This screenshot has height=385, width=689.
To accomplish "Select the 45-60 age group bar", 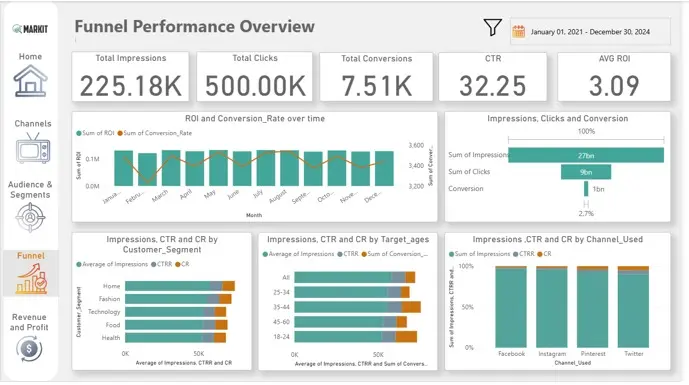I will click(351, 322).
